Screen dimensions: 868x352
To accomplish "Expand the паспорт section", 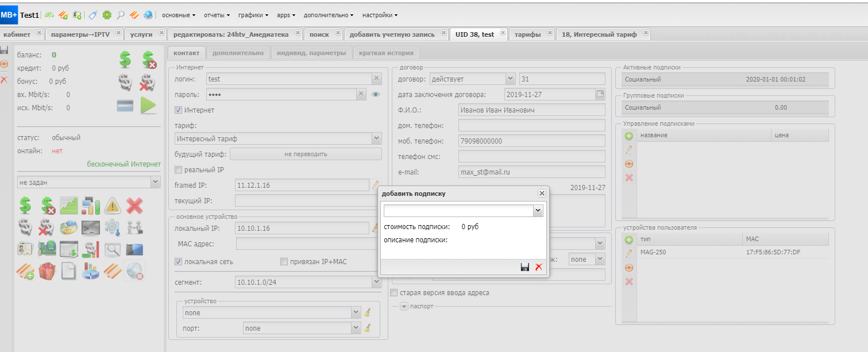I will 403,306.
